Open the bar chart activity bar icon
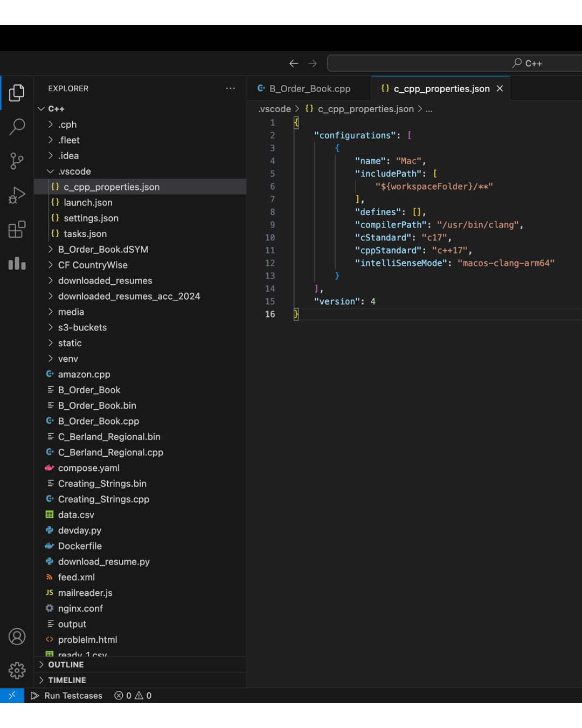 17,263
